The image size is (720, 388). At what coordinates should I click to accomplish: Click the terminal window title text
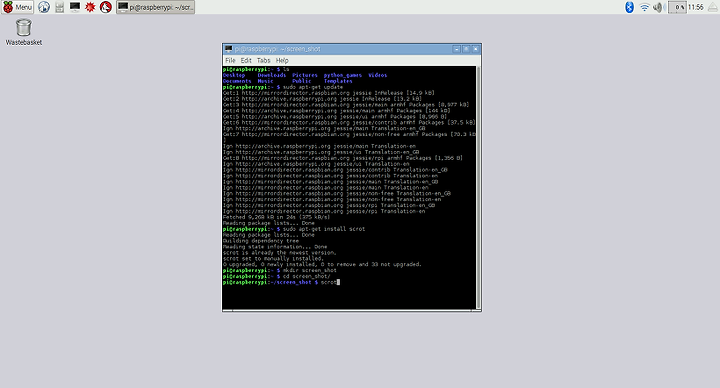[278, 49]
